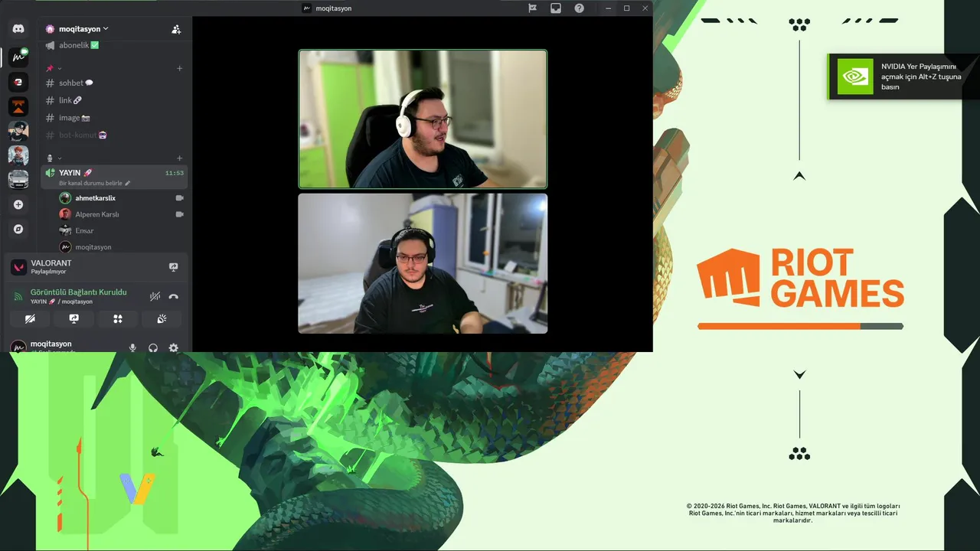980x551 pixels.
Task: Click Alperen Karslı camera indicator icon
Action: point(180,214)
